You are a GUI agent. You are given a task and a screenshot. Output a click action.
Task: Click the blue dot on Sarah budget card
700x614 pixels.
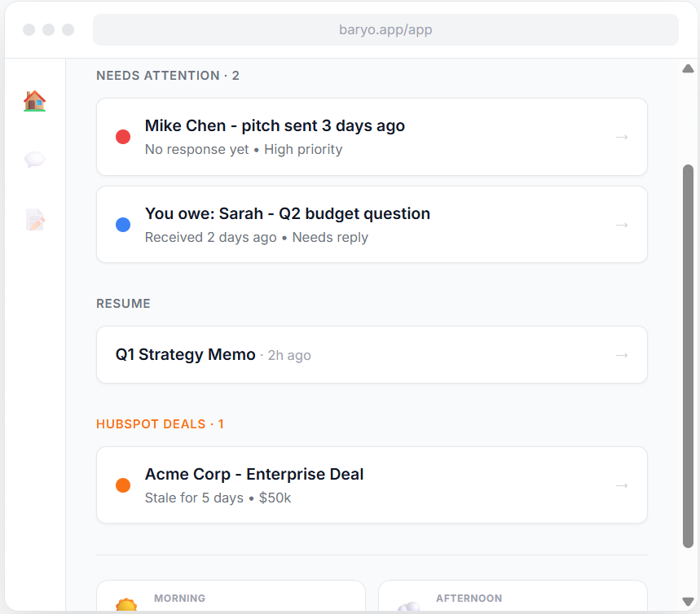(123, 225)
